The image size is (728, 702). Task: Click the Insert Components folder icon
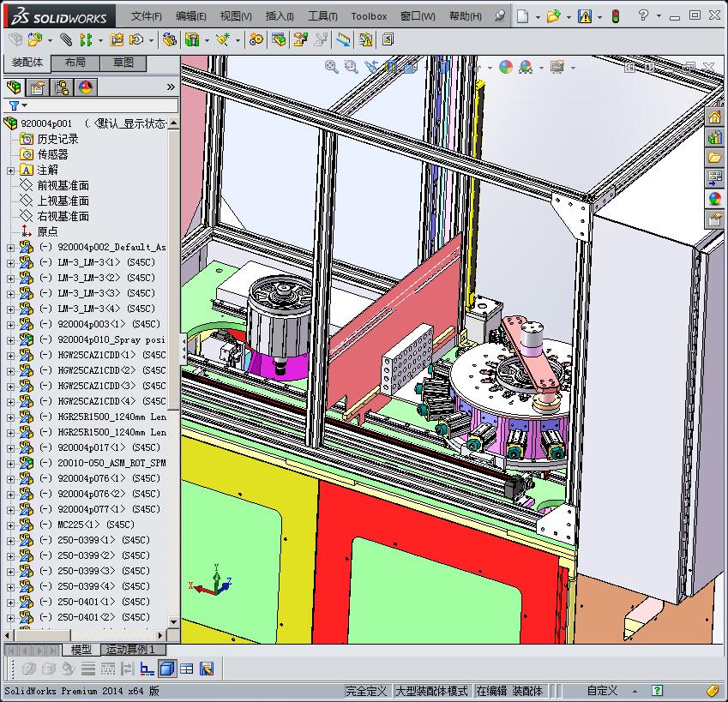pyautogui.click(x=35, y=40)
